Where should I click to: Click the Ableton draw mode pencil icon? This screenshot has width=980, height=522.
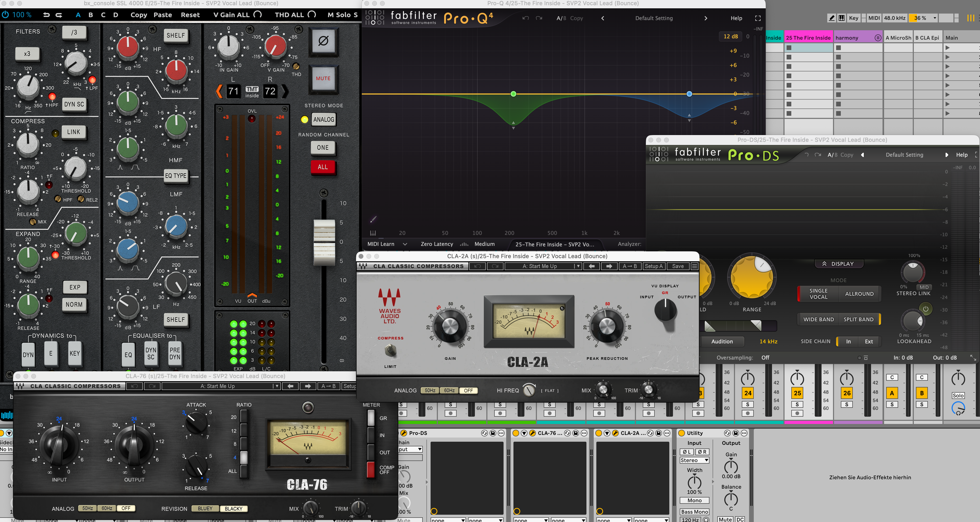pyautogui.click(x=832, y=18)
